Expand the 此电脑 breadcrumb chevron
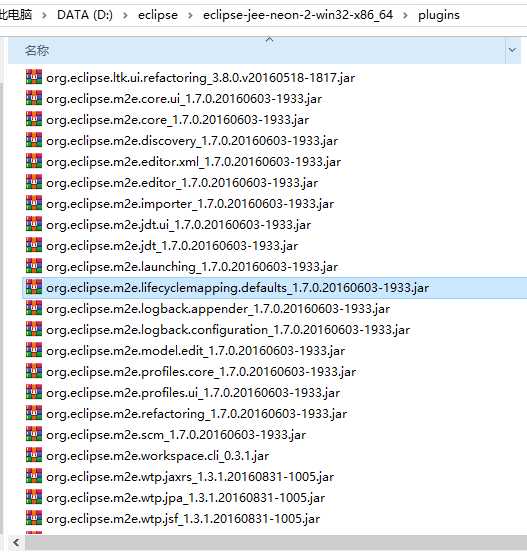The height and width of the screenshot is (552, 527). (x=44, y=15)
